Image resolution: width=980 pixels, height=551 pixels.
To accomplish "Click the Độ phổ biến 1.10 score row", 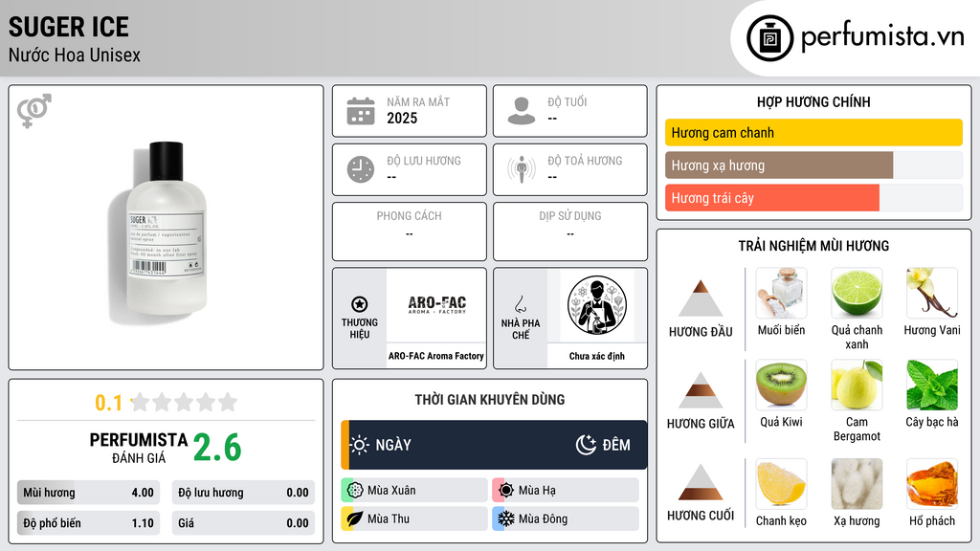I will click(88, 523).
